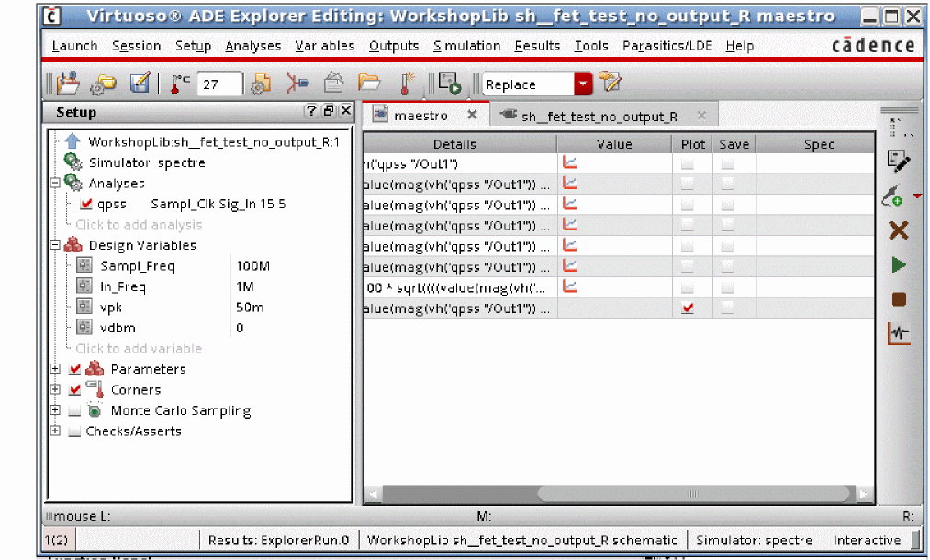Click the edit outputs pencil icon

coord(899,162)
